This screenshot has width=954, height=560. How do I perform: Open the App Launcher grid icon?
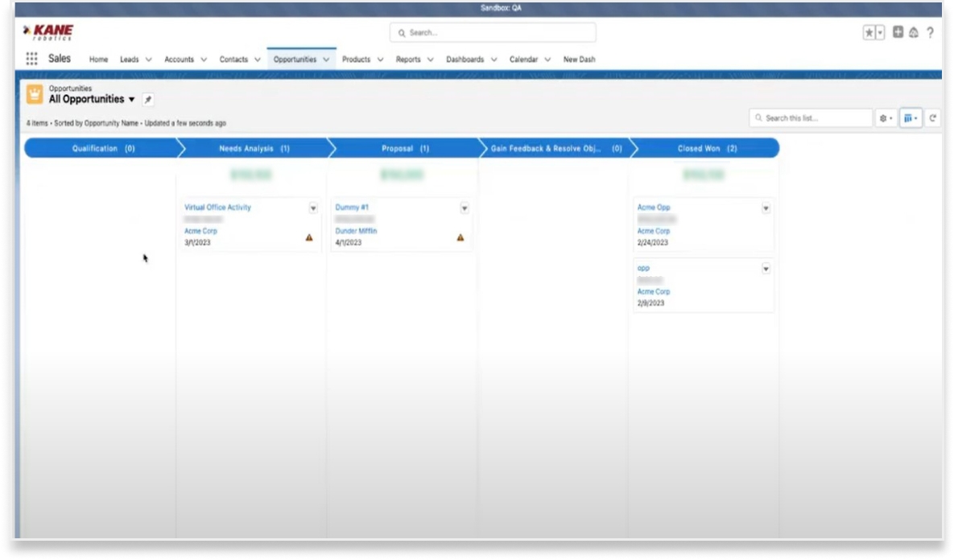click(32, 59)
